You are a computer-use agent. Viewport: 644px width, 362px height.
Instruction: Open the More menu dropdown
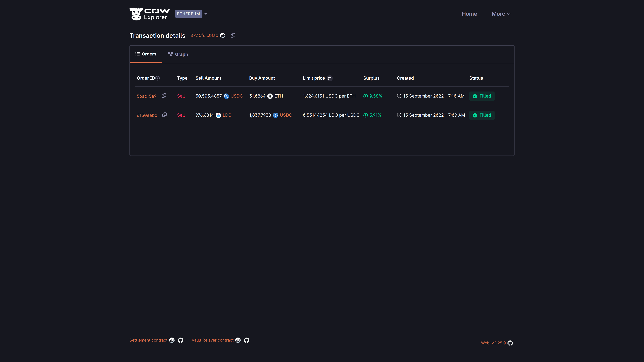click(x=501, y=14)
